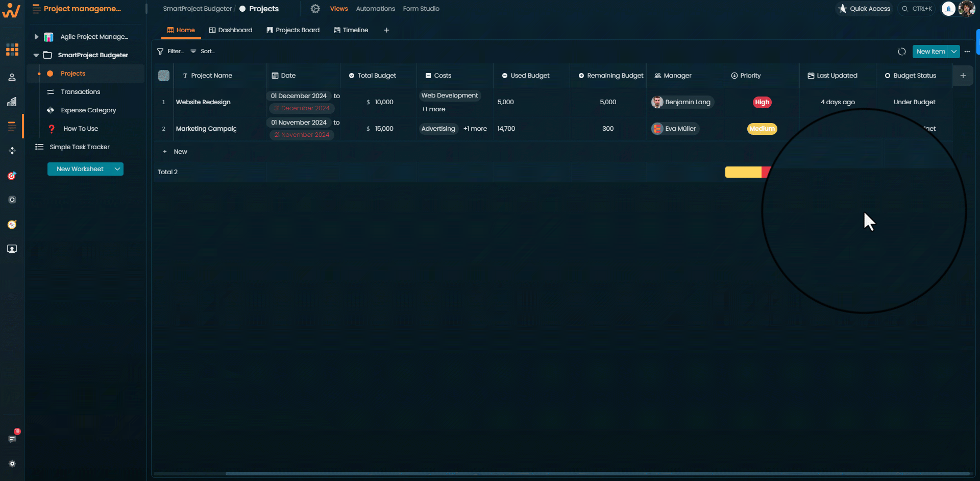Viewport: 980px width, 481px height.
Task: Open the New Item dropdown arrow
Action: point(954,52)
